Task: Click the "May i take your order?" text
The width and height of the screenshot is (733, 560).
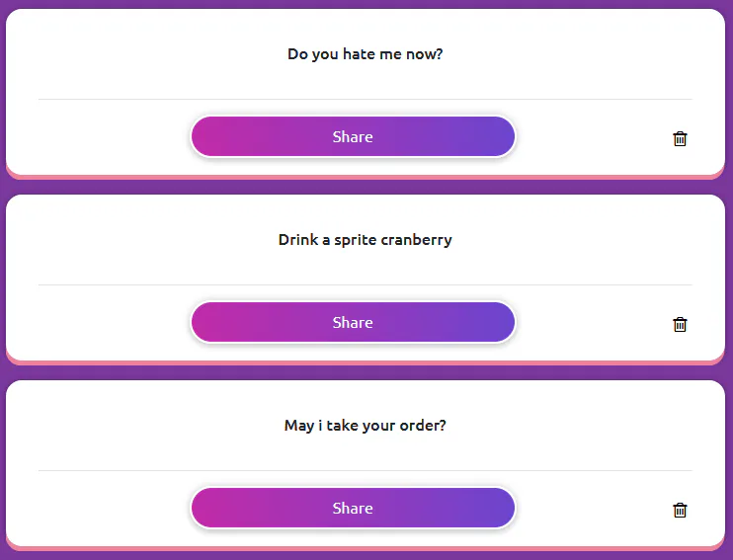Action: pyautogui.click(x=365, y=426)
